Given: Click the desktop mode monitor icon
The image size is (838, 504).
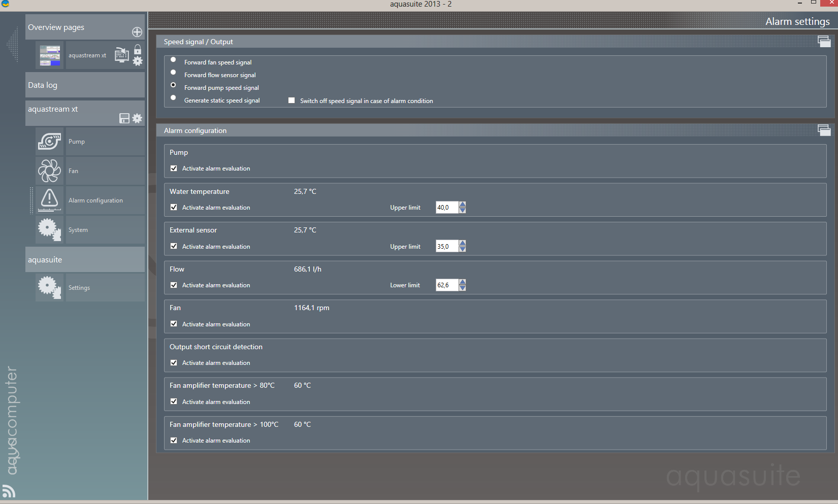Looking at the screenshot, I should (x=121, y=55).
